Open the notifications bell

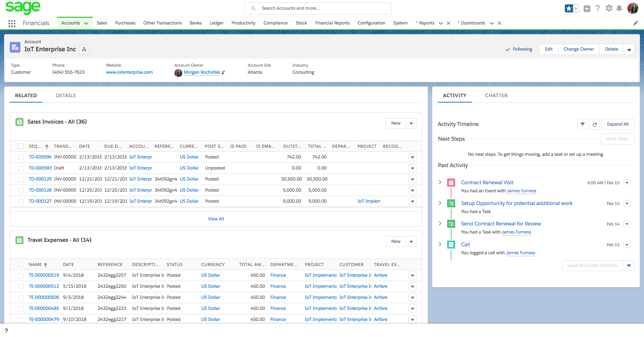coord(619,8)
